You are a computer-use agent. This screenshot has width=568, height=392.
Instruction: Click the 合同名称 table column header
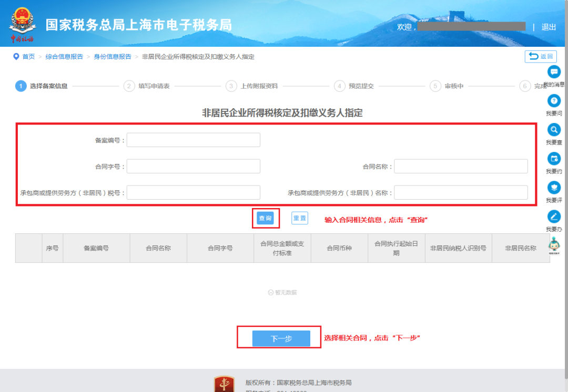[158, 249]
